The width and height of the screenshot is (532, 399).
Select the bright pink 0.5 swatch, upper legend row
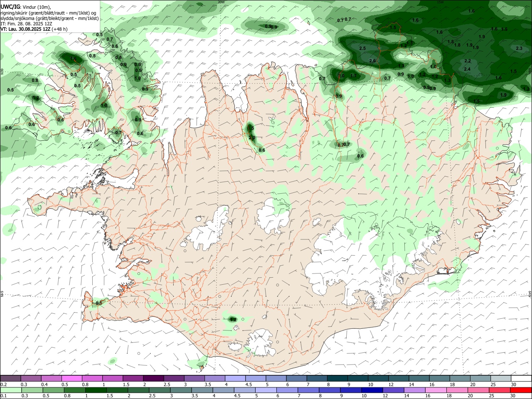[71, 378]
